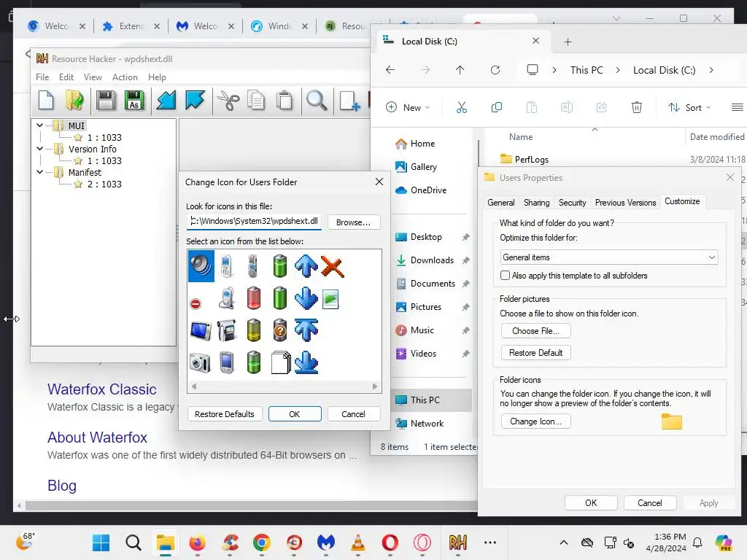The width and height of the screenshot is (747, 560).
Task: Click the Add new resource icon in Resource Hacker
Action: tap(349, 101)
